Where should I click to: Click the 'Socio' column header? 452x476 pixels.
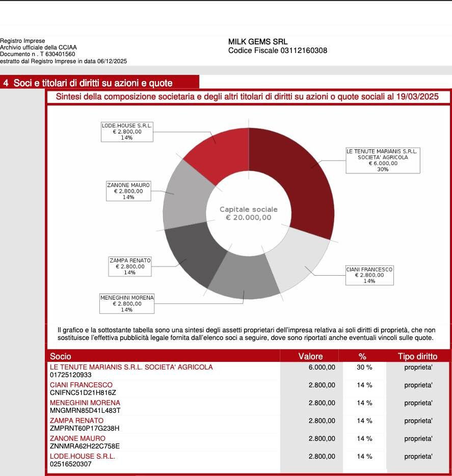61,356
